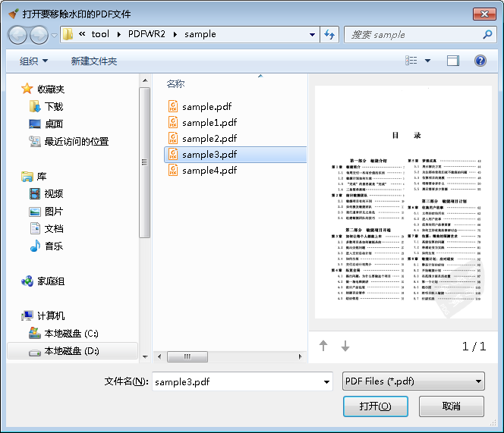Click the Music note icon

(35, 246)
